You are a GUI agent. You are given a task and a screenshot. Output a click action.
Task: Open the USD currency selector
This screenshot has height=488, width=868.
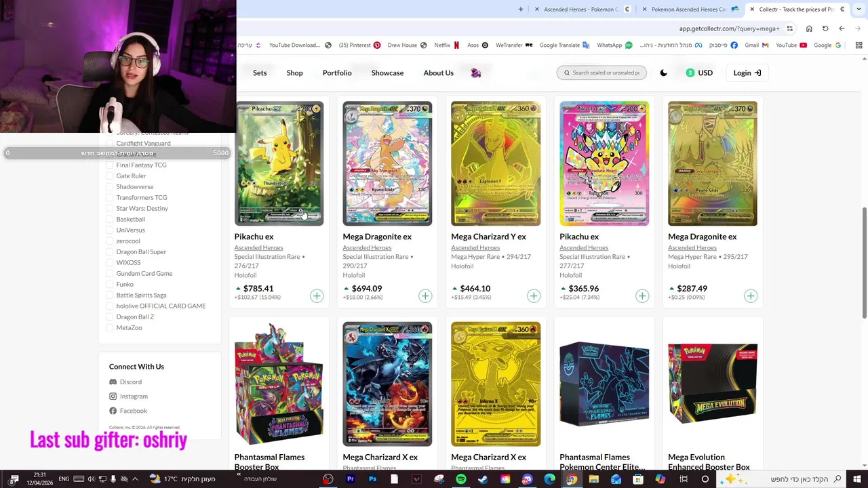699,73
